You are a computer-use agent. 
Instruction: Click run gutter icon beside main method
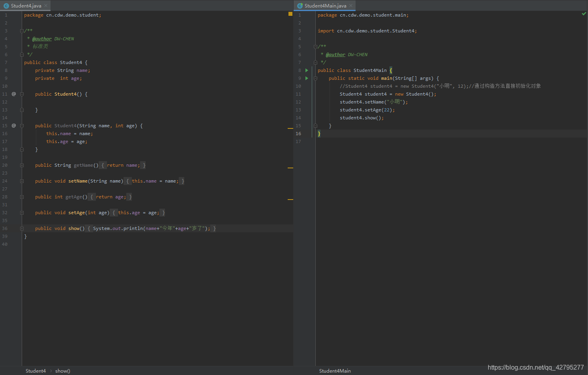(307, 78)
